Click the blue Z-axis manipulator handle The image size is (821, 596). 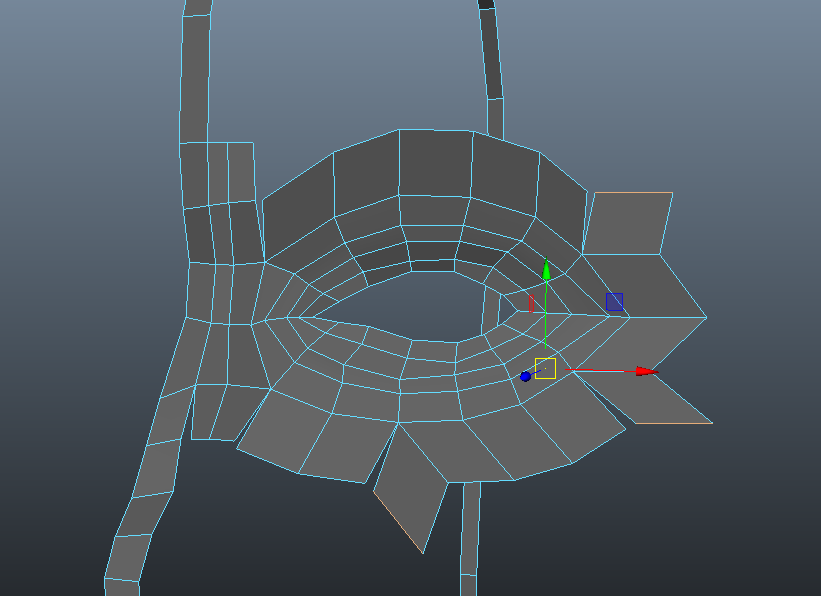tap(525, 376)
